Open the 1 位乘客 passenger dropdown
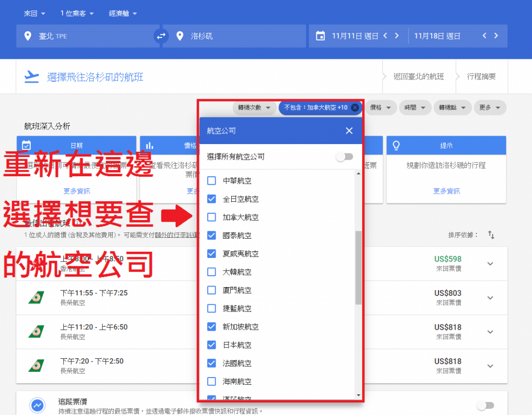 [77, 13]
